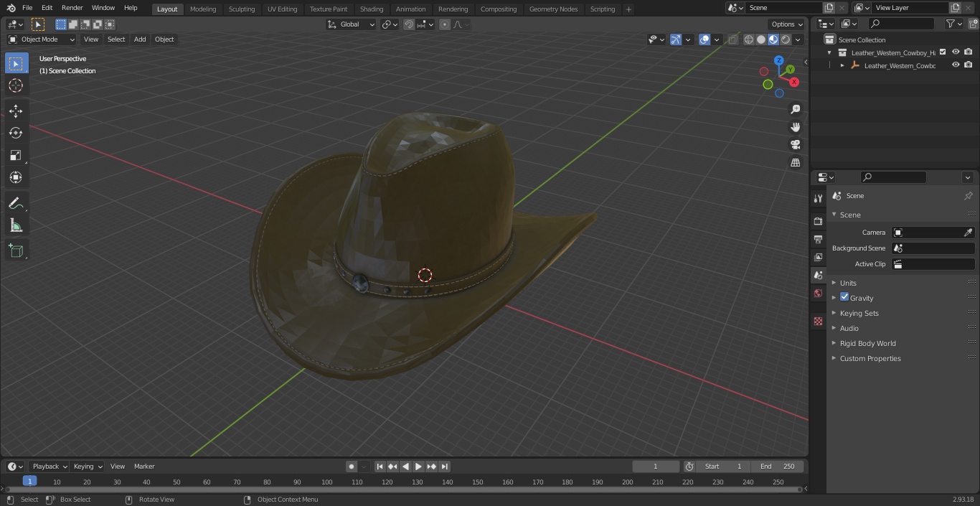Screen dimensions: 980x506
Task: Open the shading options dropdown arrow
Action: pyautogui.click(x=798, y=39)
